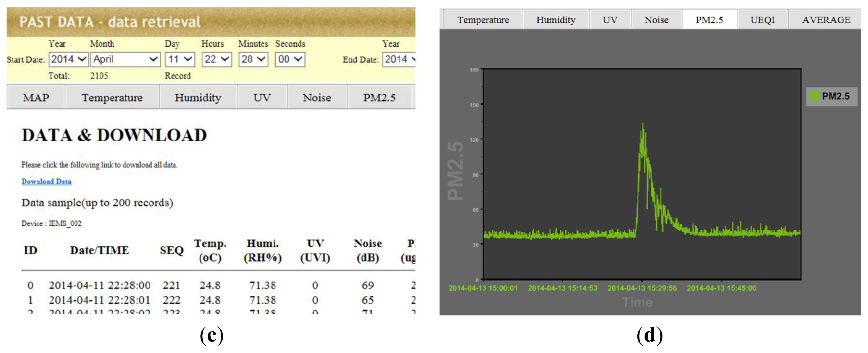Click the PM2.5 peak on the chart

click(x=643, y=124)
